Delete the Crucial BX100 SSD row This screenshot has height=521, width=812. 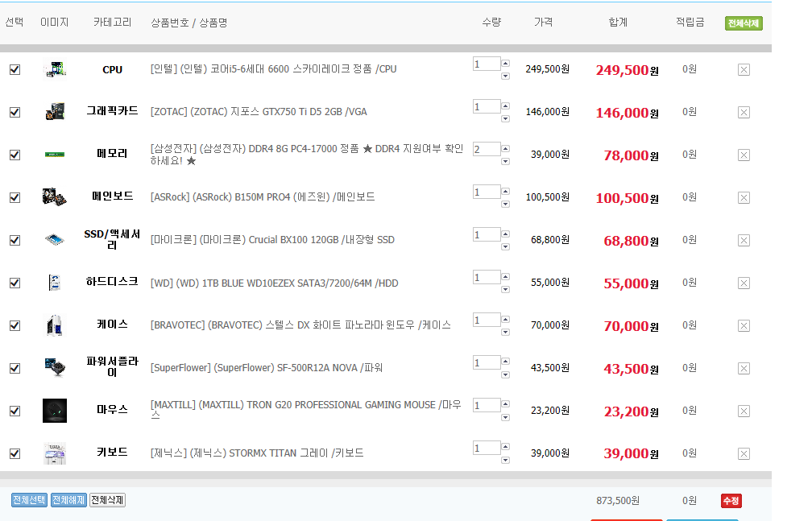tap(744, 241)
